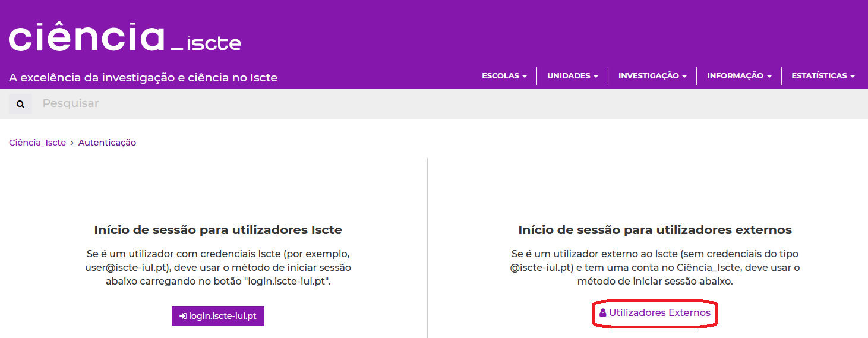868x338 pixels.
Task: Click the ciência_iscte logo
Action: pyautogui.click(x=125, y=39)
